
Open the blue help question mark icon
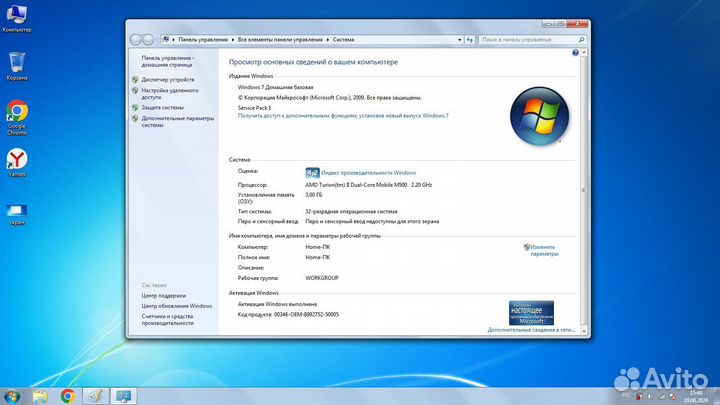575,53
